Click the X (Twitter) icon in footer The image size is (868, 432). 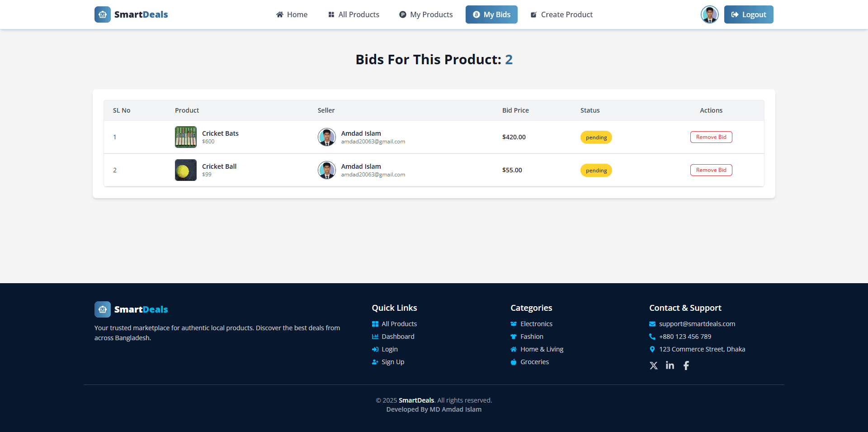coord(654,366)
